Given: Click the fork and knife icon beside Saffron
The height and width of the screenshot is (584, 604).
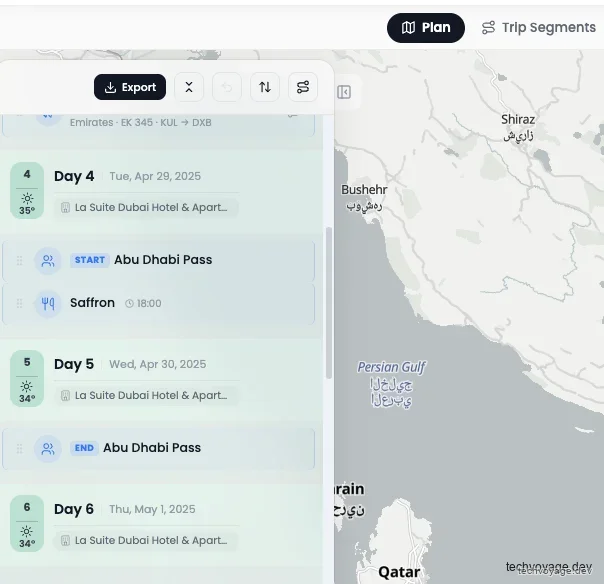Looking at the screenshot, I should [x=48, y=304].
